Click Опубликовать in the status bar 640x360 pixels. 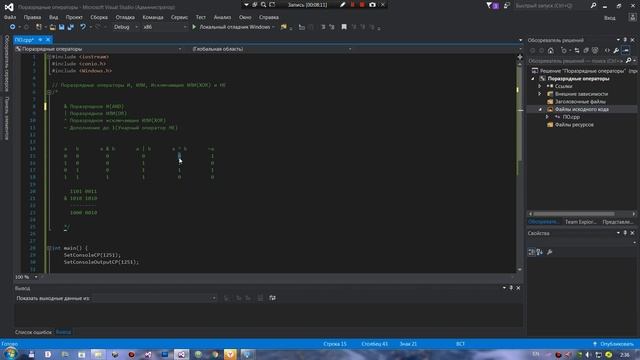pyautogui.click(x=613, y=344)
